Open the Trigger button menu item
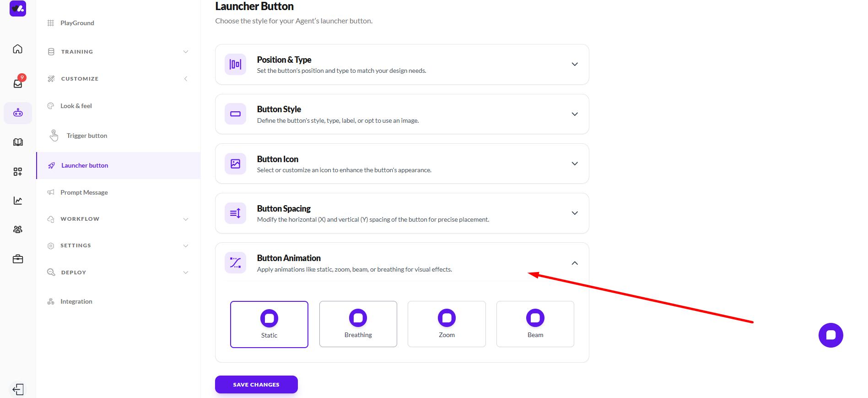The image size is (868, 398). 87,136
